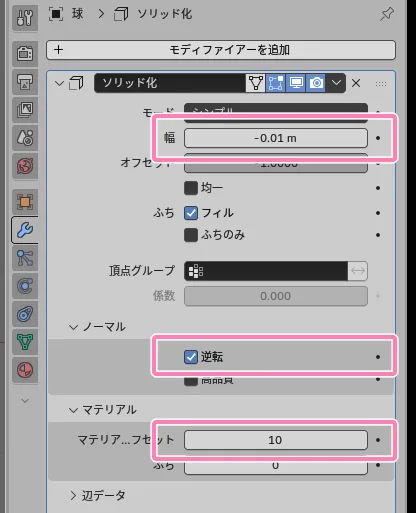Open the Output properties printer icon
Screen dimensions: 416x513
click(25, 82)
